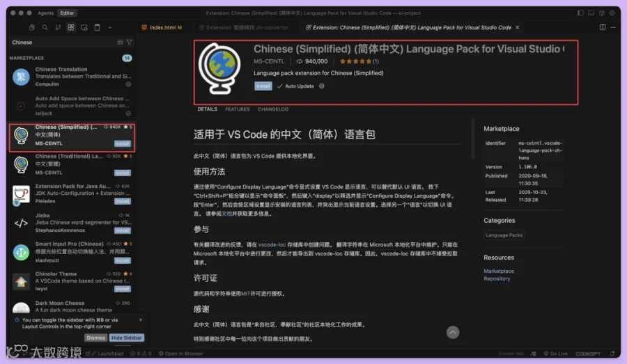Click the Language Packs category tag

point(504,235)
